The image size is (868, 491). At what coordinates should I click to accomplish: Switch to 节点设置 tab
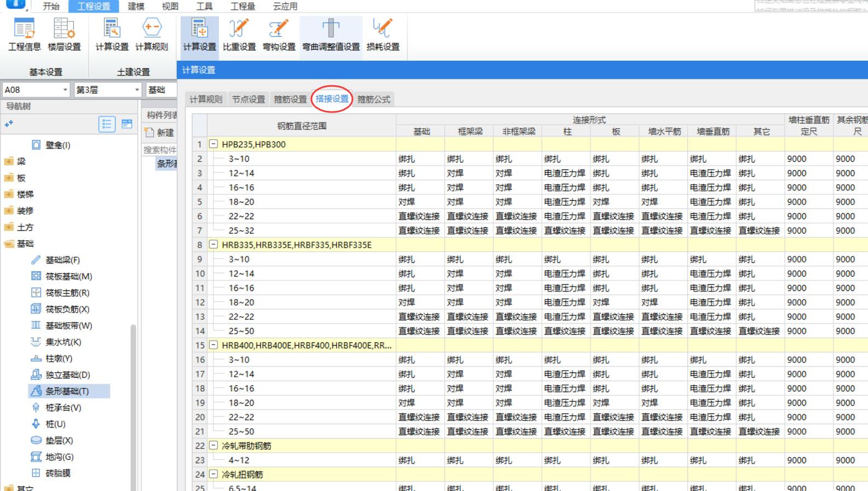click(x=248, y=99)
